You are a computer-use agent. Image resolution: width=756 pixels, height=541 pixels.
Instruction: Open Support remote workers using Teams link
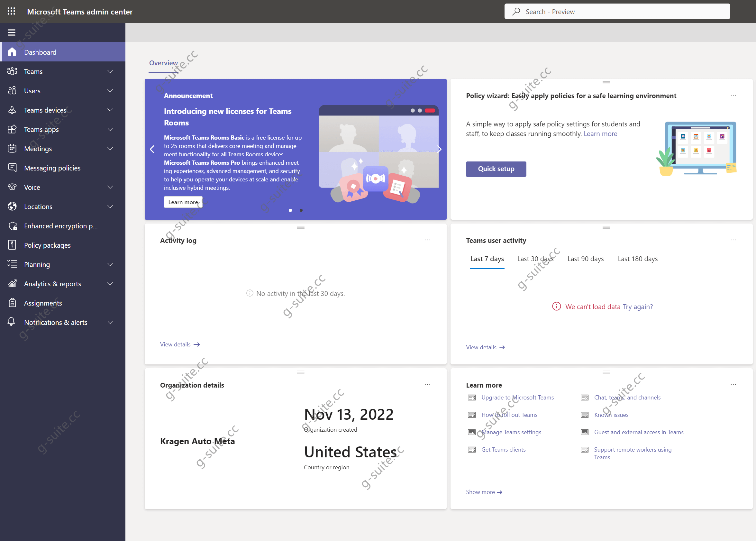(x=633, y=453)
